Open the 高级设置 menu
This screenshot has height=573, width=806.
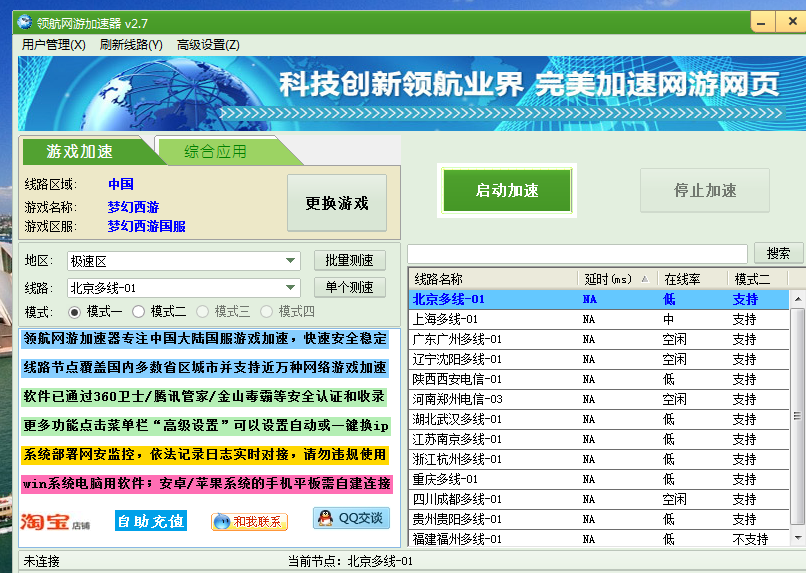point(208,45)
